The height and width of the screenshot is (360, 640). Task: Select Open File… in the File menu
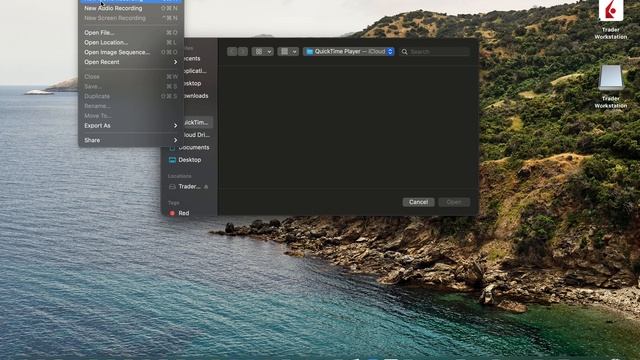(x=131, y=33)
